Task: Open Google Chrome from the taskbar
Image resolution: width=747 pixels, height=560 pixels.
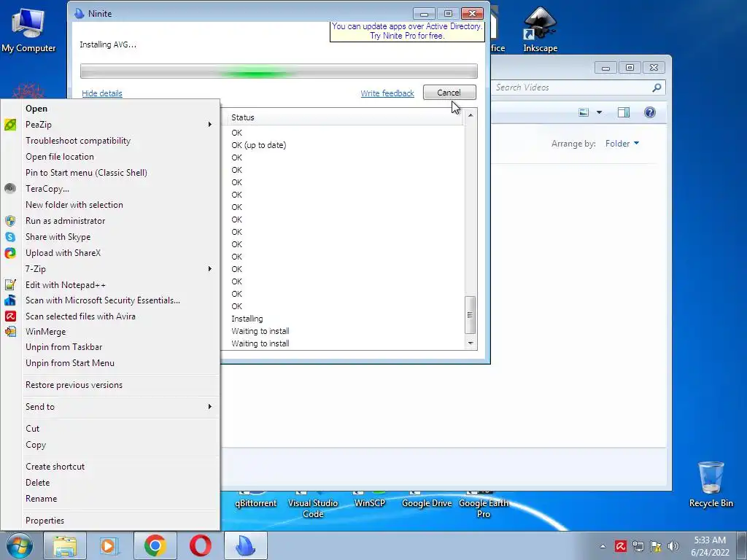Action: [x=155, y=545]
